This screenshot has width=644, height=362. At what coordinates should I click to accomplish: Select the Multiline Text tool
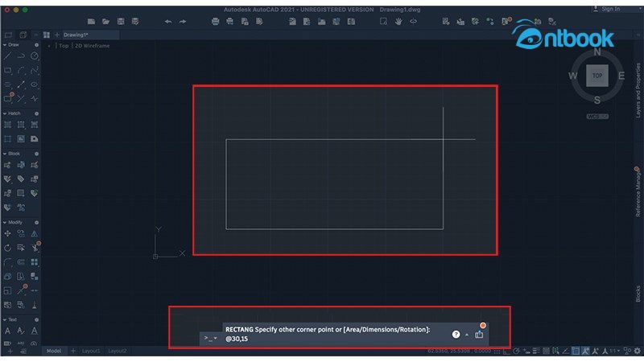[7, 331]
